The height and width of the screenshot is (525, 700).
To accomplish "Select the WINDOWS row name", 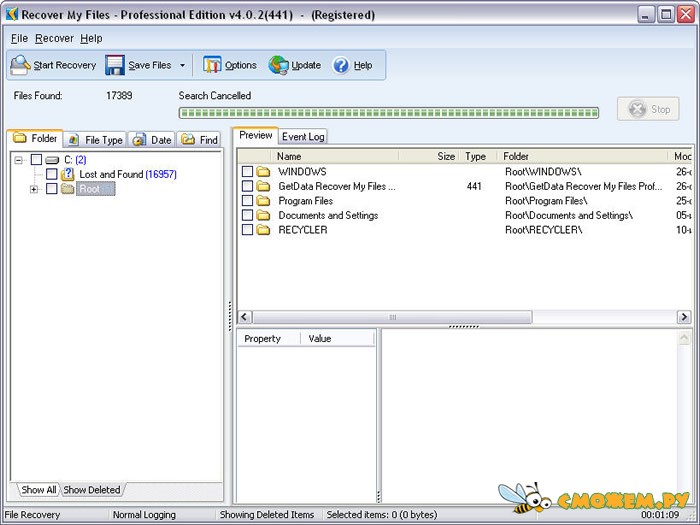I will [302, 171].
